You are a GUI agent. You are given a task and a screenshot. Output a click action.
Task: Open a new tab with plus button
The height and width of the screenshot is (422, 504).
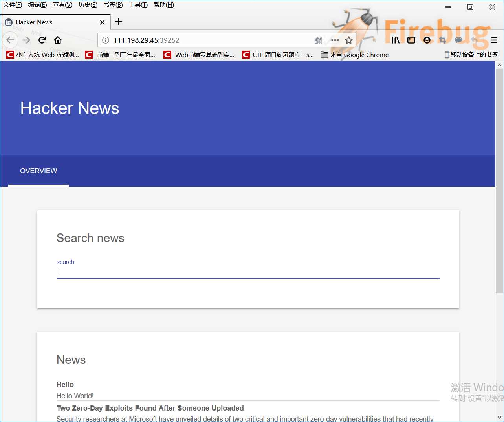119,22
